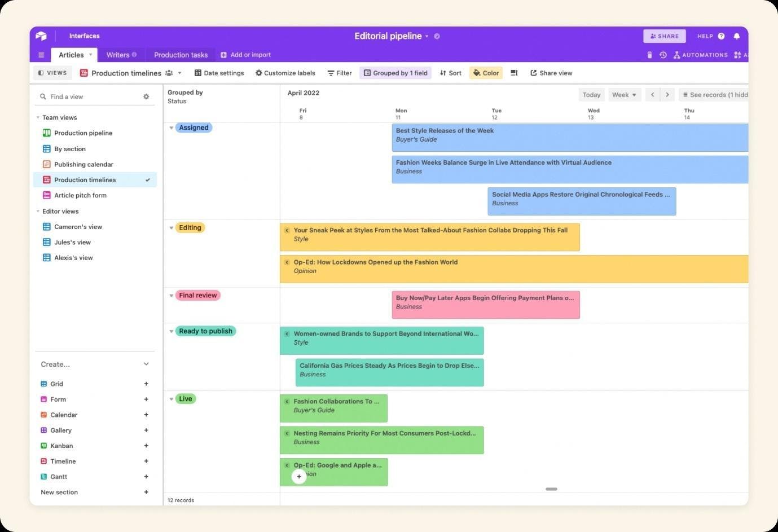Viewport: 778px width, 532px height.
Task: Toggle the VIEWS sidebar panel
Action: pyautogui.click(x=52, y=73)
